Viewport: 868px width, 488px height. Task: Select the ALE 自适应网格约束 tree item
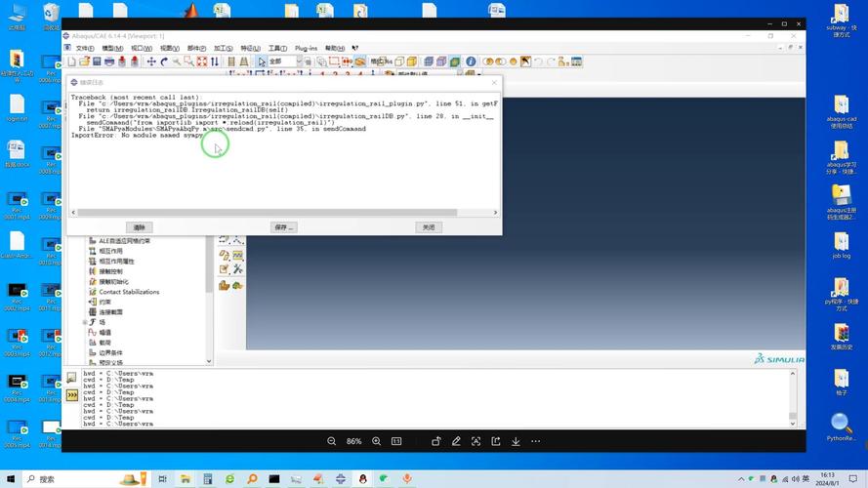pyautogui.click(x=125, y=241)
